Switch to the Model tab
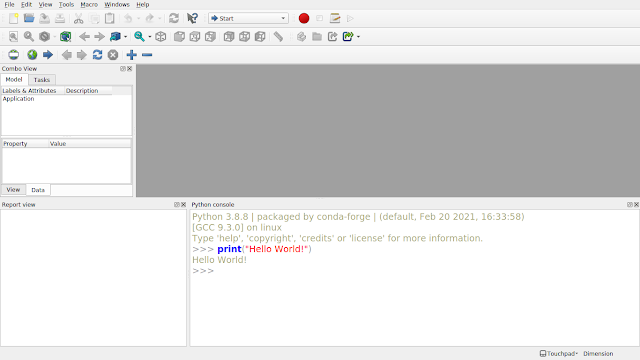The image size is (640, 360). click(14, 80)
